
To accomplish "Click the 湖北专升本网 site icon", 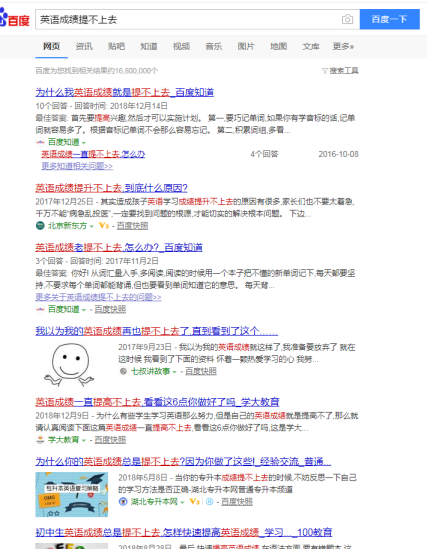I will (123, 501).
